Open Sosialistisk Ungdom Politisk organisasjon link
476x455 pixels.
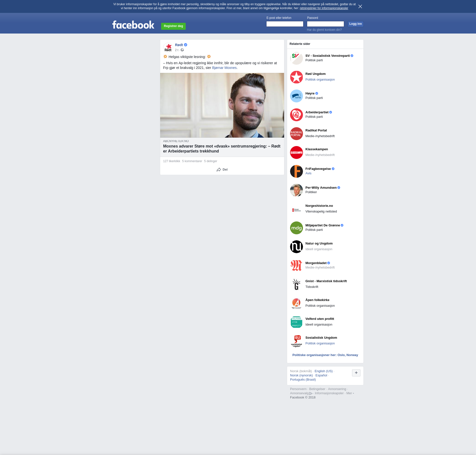coord(320,343)
